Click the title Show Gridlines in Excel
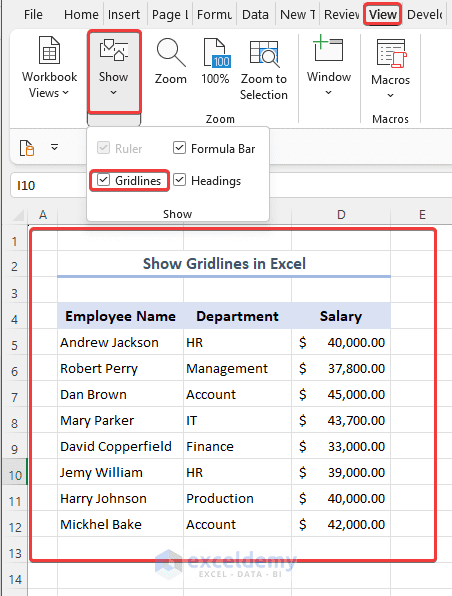This screenshot has width=452, height=596. click(x=224, y=264)
